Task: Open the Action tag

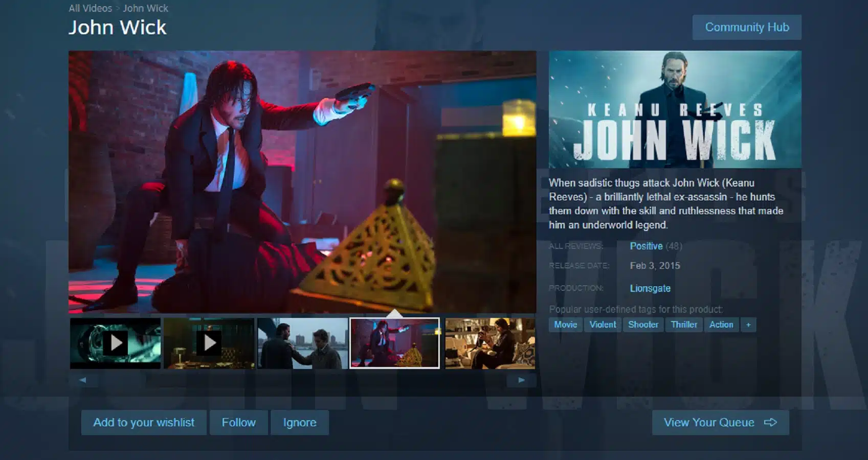Action: click(721, 325)
